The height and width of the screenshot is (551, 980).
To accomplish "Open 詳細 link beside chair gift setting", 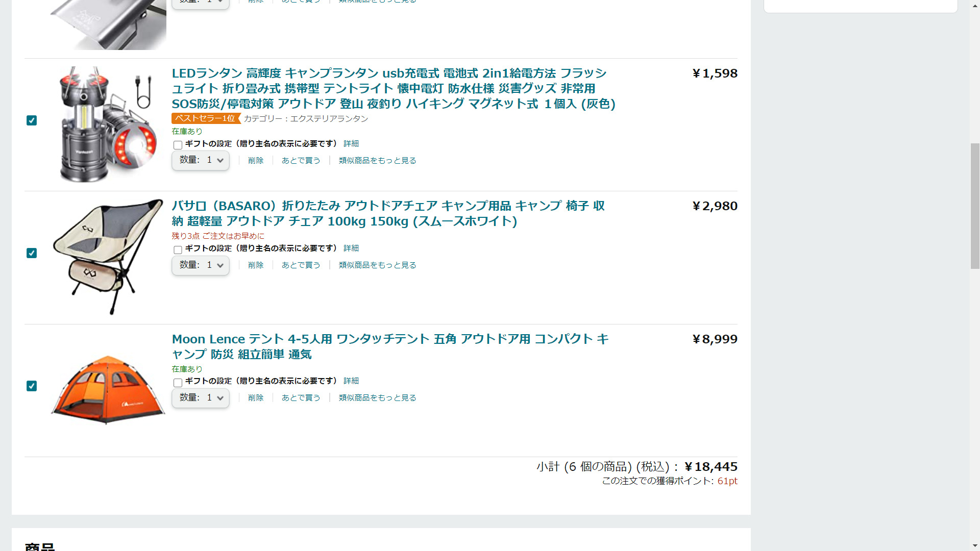I will pyautogui.click(x=351, y=248).
